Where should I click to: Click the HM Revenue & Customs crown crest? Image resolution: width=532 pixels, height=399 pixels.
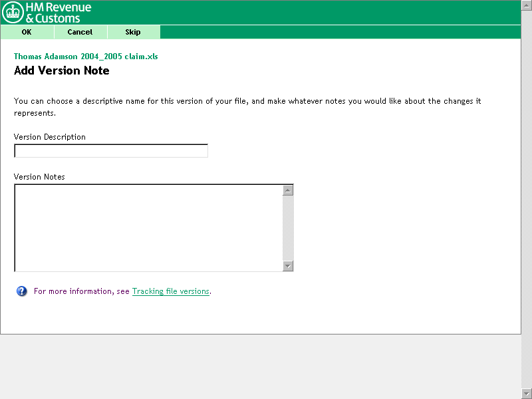click(13, 13)
